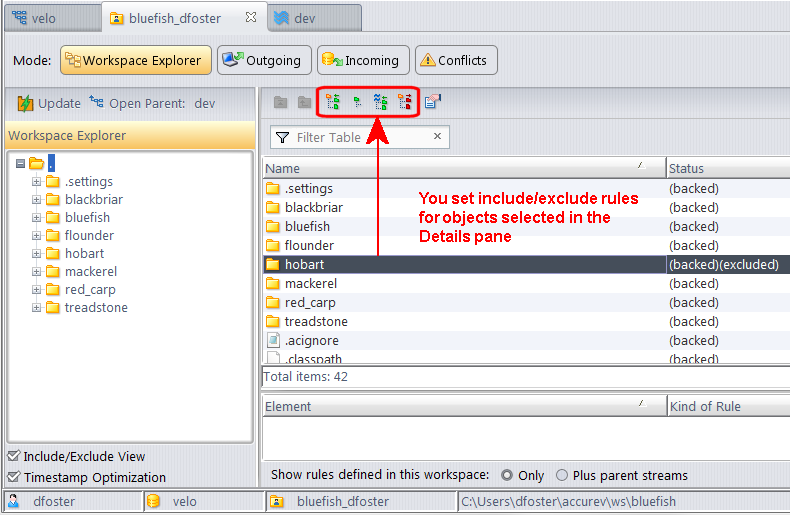The width and height of the screenshot is (790, 515).
Task: Select the Plus parent streams radio button
Action: click(x=562, y=475)
